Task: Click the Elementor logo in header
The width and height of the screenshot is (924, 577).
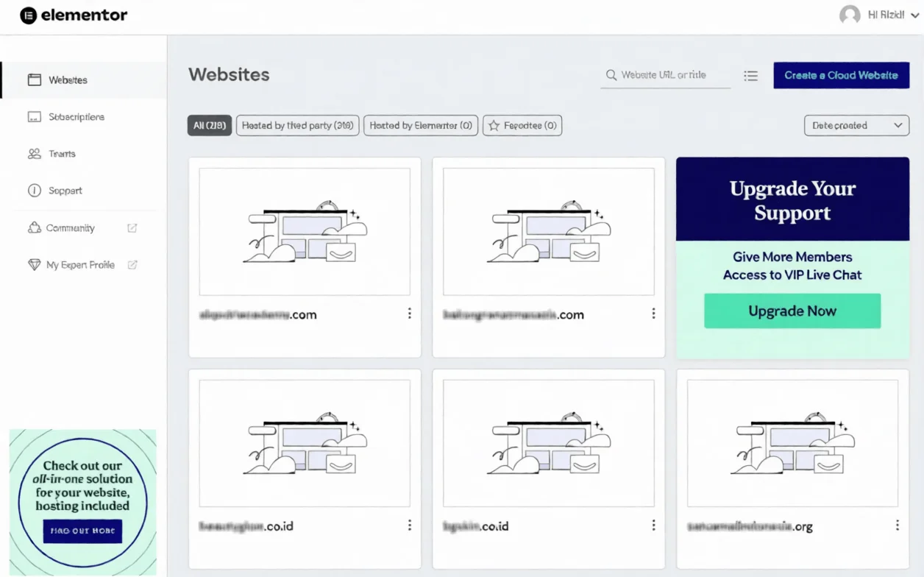Action: click(x=74, y=15)
